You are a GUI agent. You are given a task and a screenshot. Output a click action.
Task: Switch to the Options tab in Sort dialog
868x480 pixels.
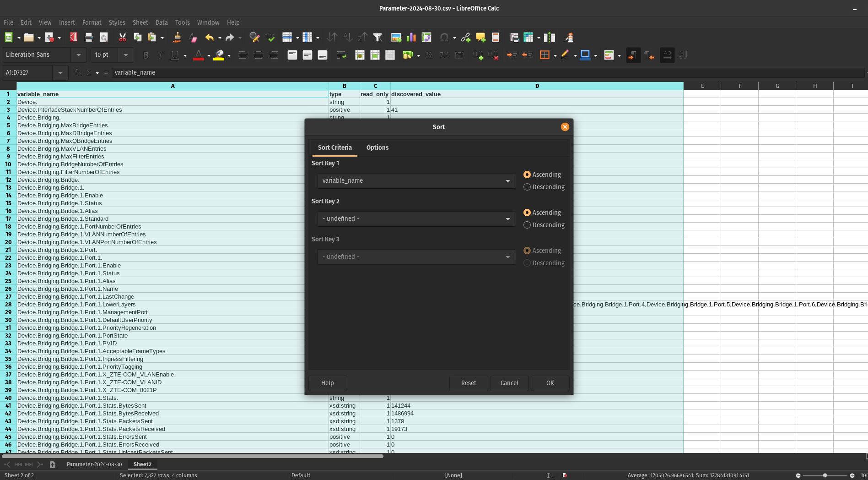(x=377, y=147)
